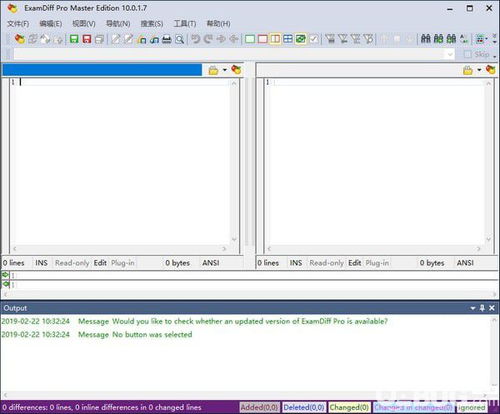
Task: Click the Undo arrow icon
Action: click(x=195, y=39)
